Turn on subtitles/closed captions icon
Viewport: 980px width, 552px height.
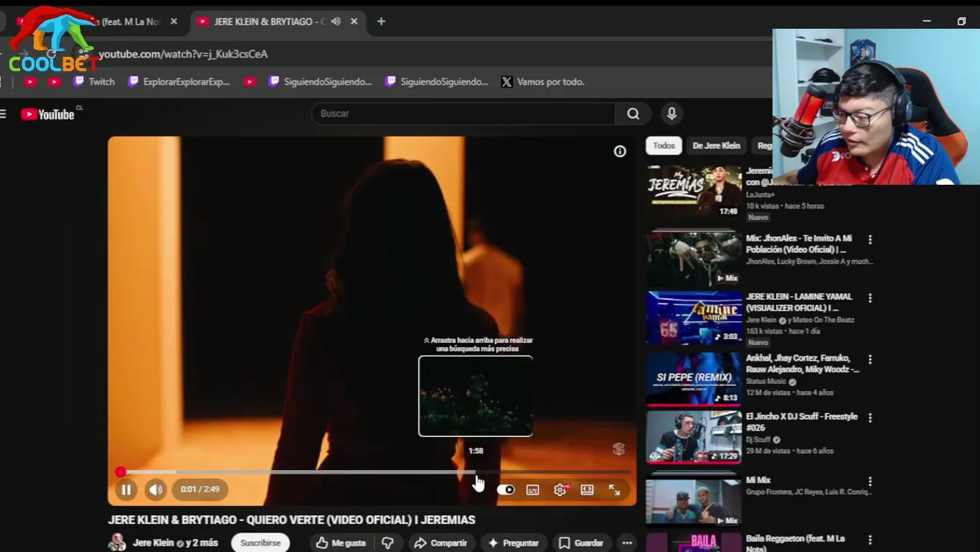533,490
